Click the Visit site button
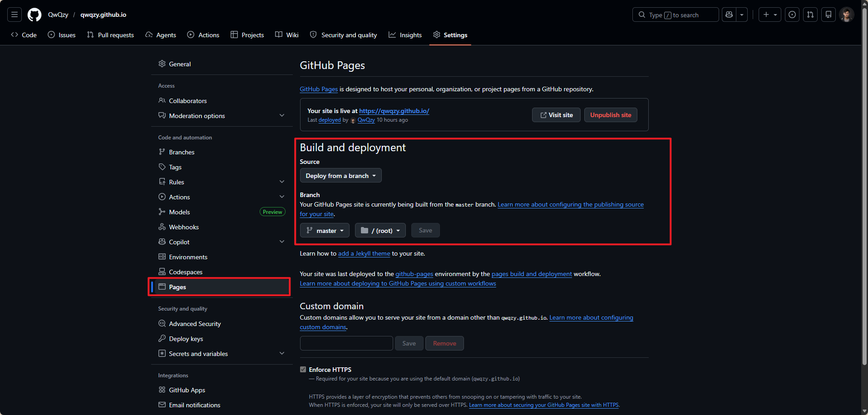The height and width of the screenshot is (415, 868). [x=556, y=115]
